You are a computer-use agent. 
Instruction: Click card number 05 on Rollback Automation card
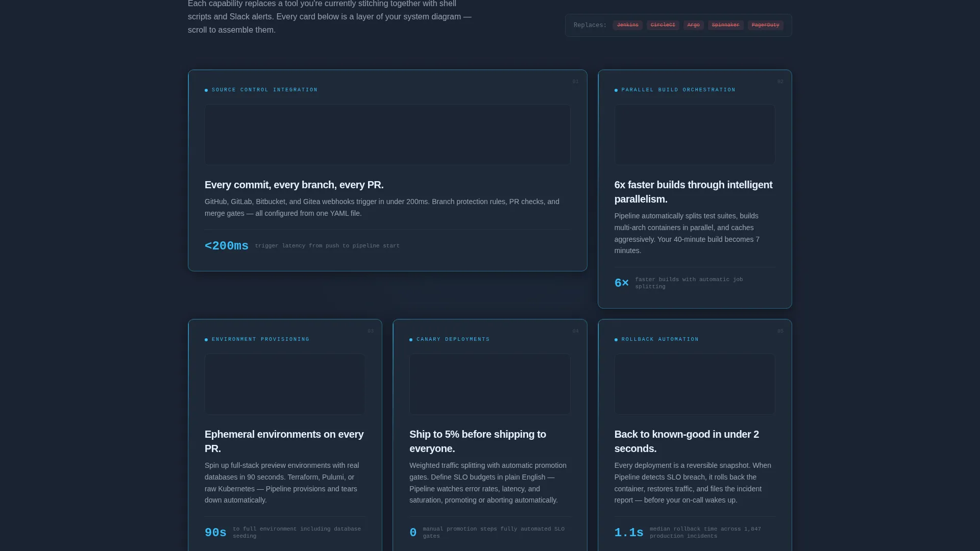pyautogui.click(x=780, y=331)
